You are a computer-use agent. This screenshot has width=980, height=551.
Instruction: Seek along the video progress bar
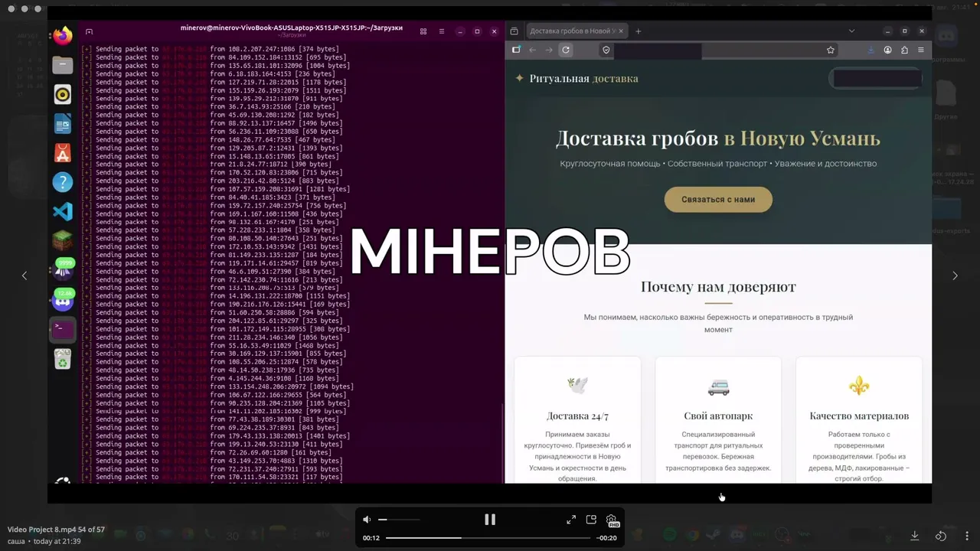pyautogui.click(x=489, y=538)
